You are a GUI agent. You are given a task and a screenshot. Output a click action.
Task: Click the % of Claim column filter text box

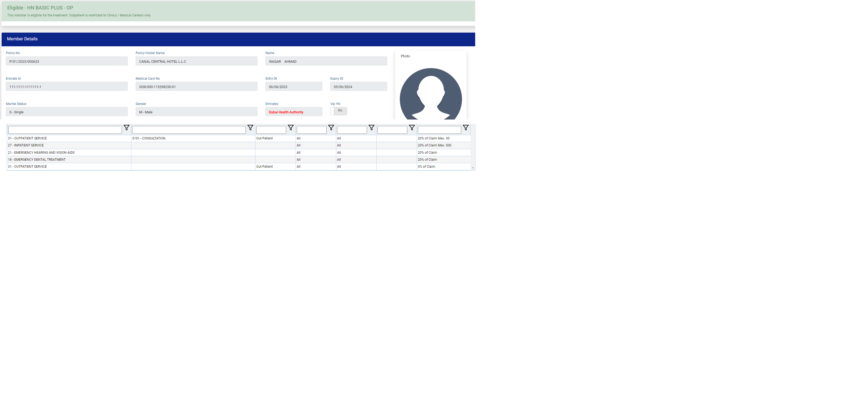[439, 130]
